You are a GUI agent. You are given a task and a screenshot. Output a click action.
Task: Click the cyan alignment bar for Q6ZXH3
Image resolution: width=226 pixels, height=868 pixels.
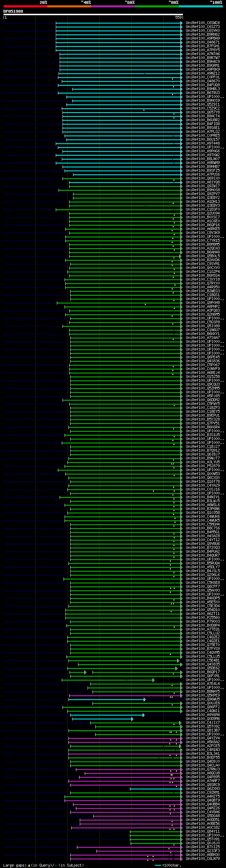(x=156, y=789)
